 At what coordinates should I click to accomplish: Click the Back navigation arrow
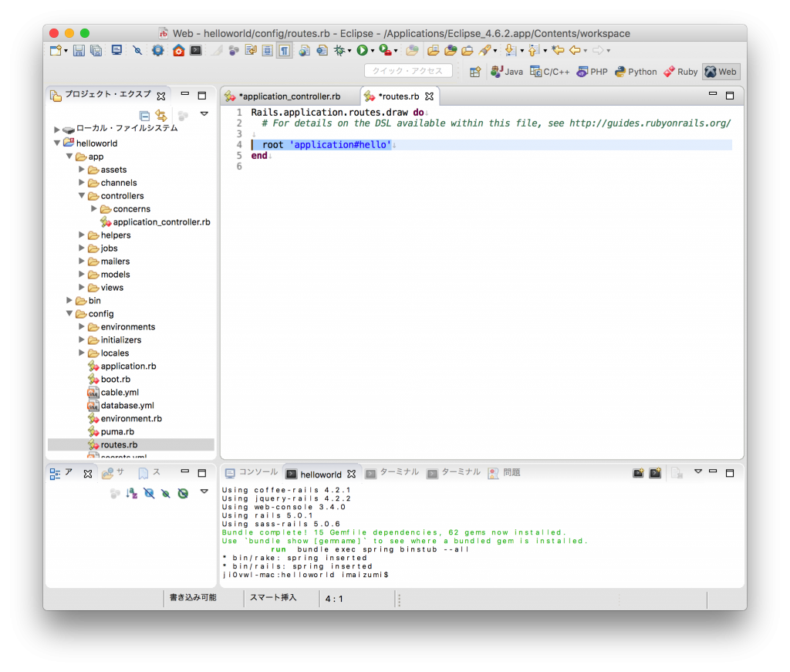point(575,50)
